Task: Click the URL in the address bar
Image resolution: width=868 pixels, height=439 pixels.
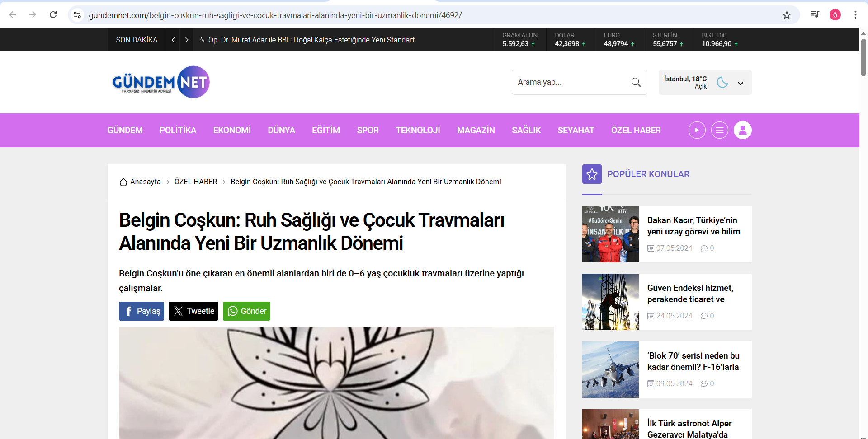Action: click(x=275, y=15)
